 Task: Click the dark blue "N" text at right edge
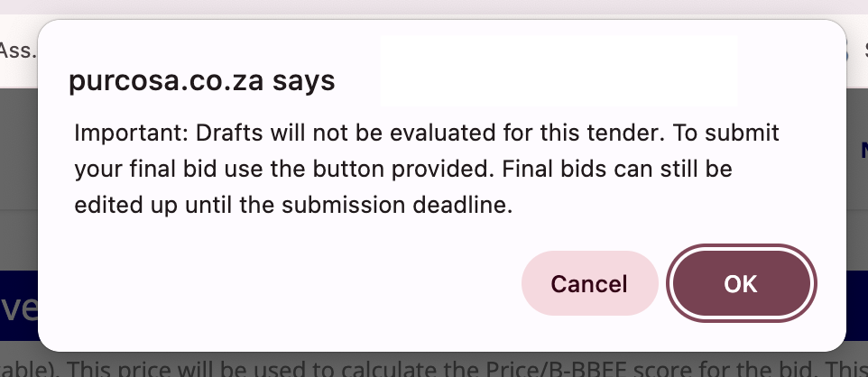863,150
